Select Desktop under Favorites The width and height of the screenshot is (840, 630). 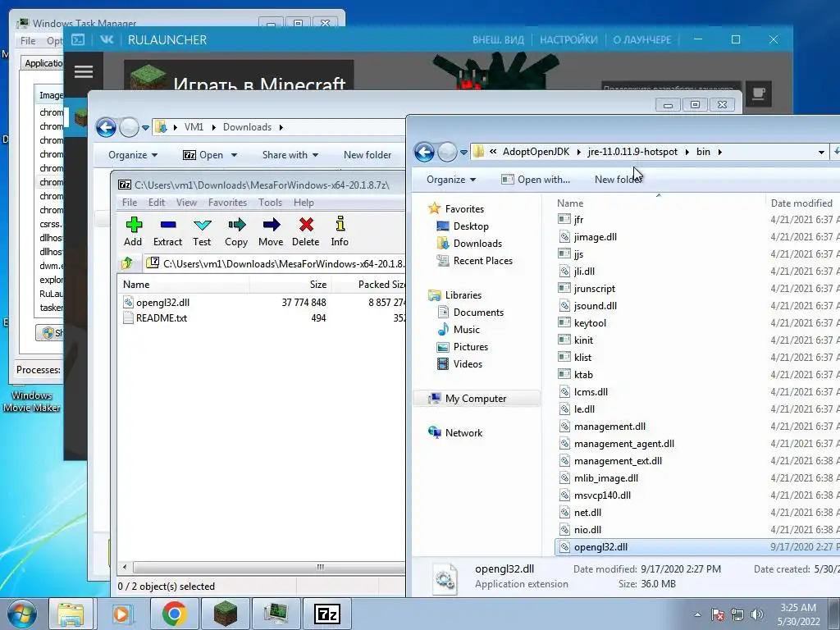click(471, 226)
